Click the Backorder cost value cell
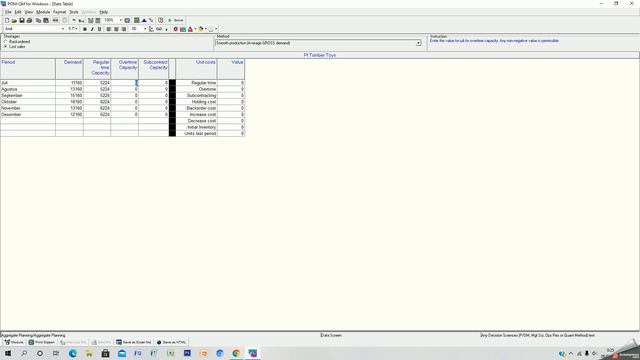The height and width of the screenshot is (360, 640). (x=231, y=108)
